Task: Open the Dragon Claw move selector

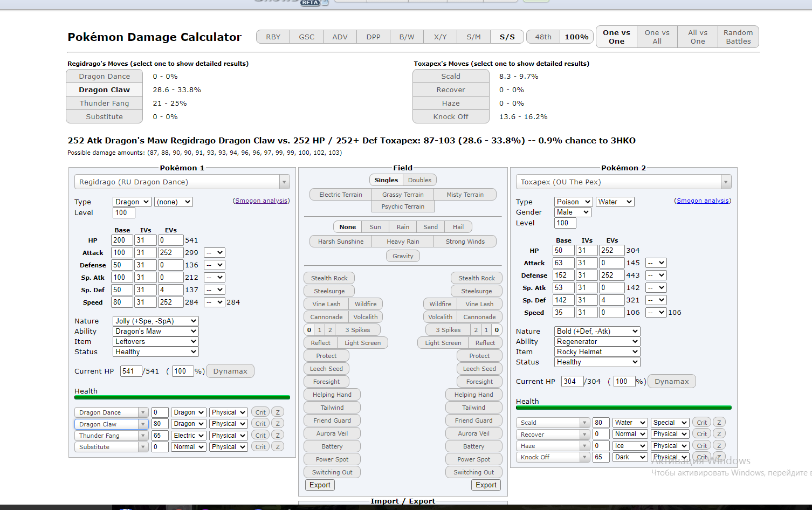Action: pyautogui.click(x=111, y=424)
